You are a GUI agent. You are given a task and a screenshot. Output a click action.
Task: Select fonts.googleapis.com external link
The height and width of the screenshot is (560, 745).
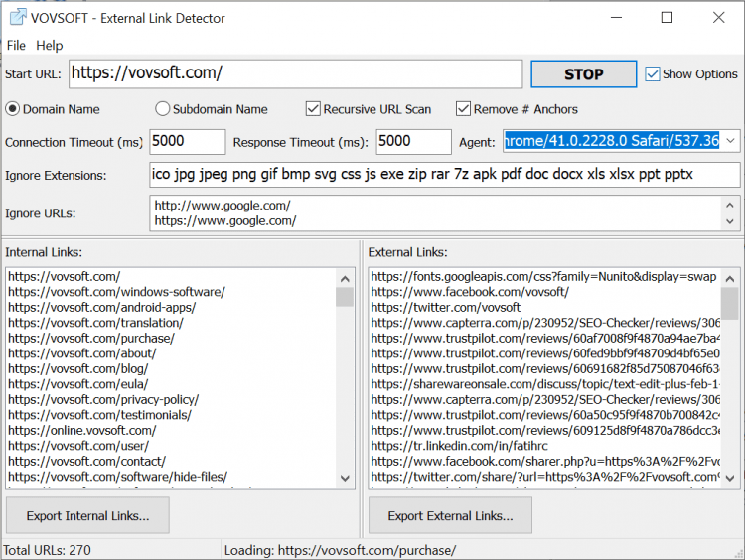[543, 276]
